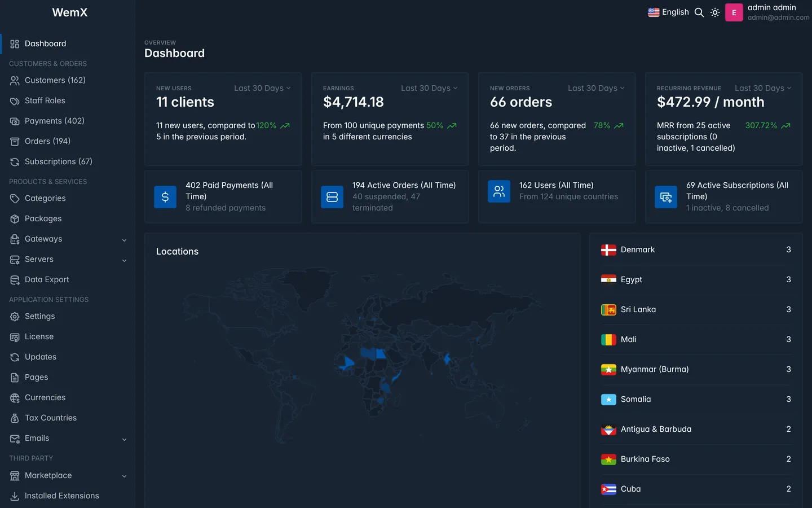Image resolution: width=812 pixels, height=508 pixels.
Task: Open Recurring Revenue Last 30 Days dropdown
Action: point(763,88)
